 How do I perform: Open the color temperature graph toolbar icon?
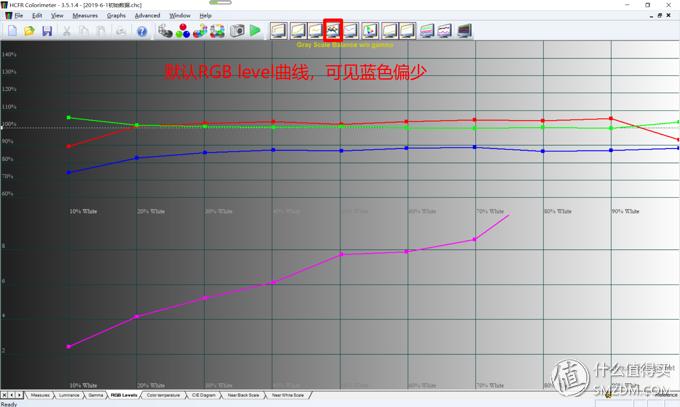coord(350,30)
